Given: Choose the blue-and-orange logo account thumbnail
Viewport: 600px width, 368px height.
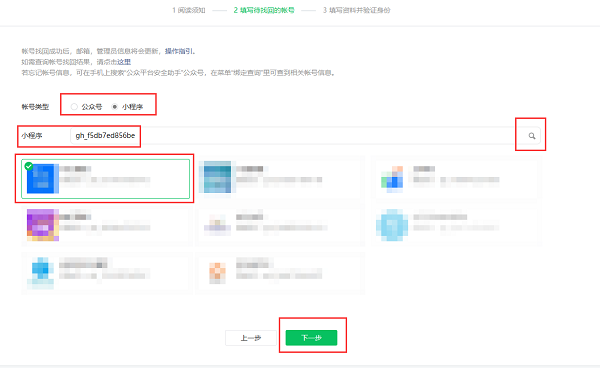Looking at the screenshot, I should (x=392, y=179).
